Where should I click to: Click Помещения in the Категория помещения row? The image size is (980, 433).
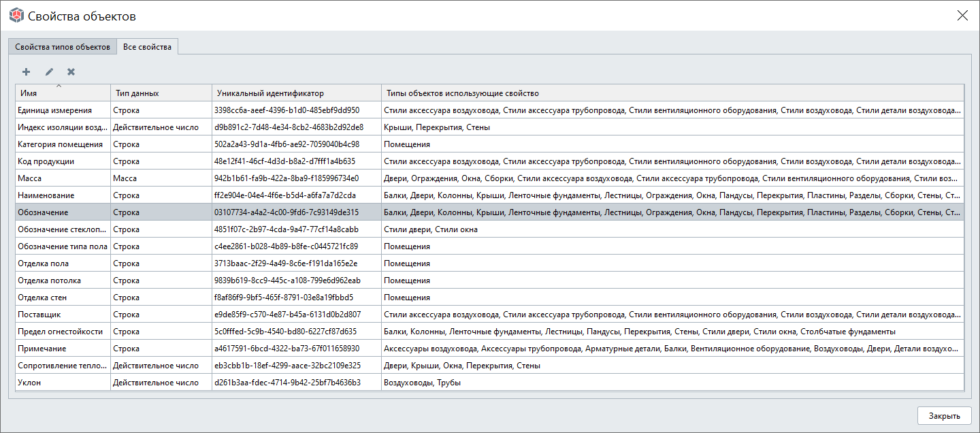click(407, 144)
